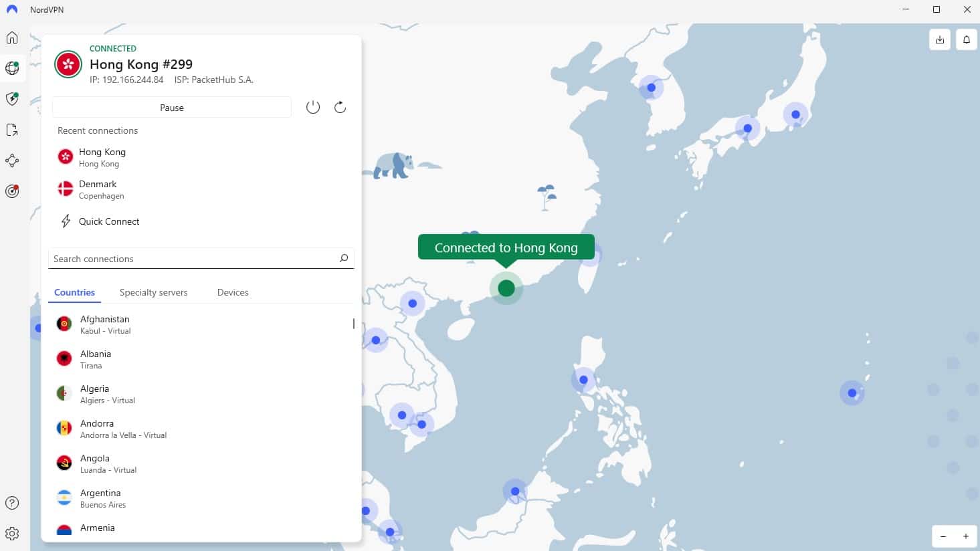This screenshot has height=551, width=980.
Task: Click the ISP: PacketHub S.A. text
Action: (213, 80)
